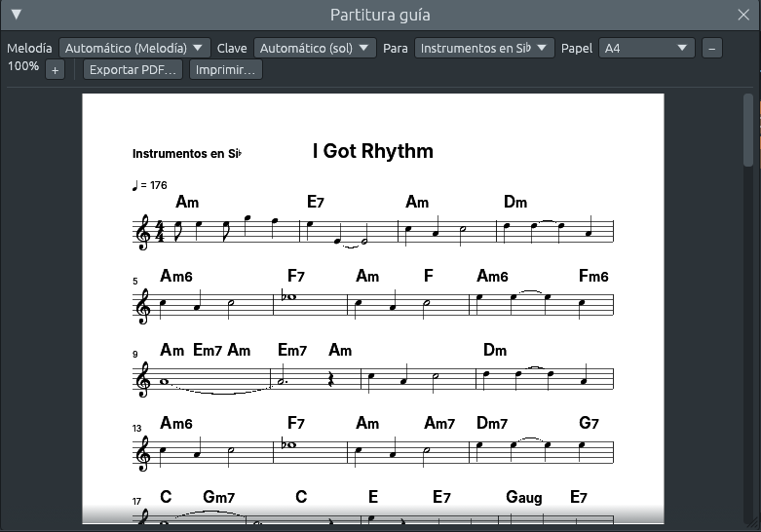Open the window menu triangle icon
This screenshot has height=532, width=761.
16,15
